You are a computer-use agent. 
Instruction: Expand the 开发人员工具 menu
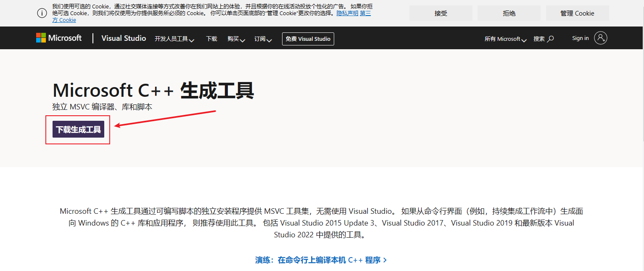[x=174, y=39]
